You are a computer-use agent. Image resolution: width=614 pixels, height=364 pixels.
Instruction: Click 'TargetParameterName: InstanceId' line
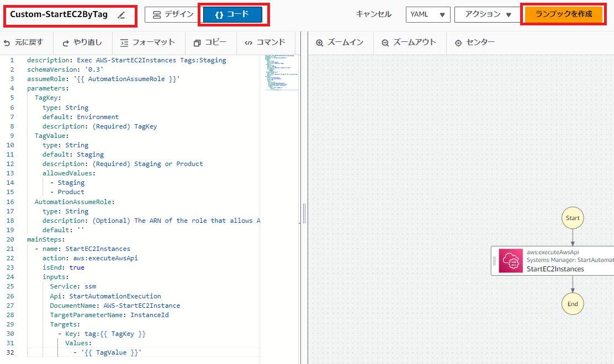click(109, 315)
